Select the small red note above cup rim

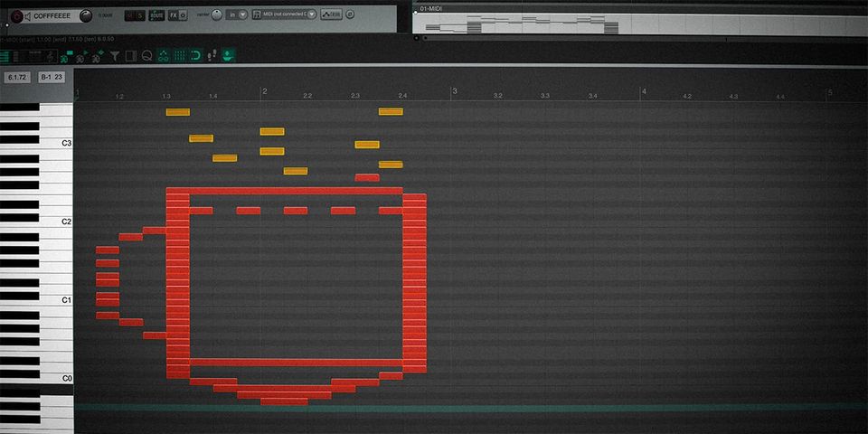point(367,178)
